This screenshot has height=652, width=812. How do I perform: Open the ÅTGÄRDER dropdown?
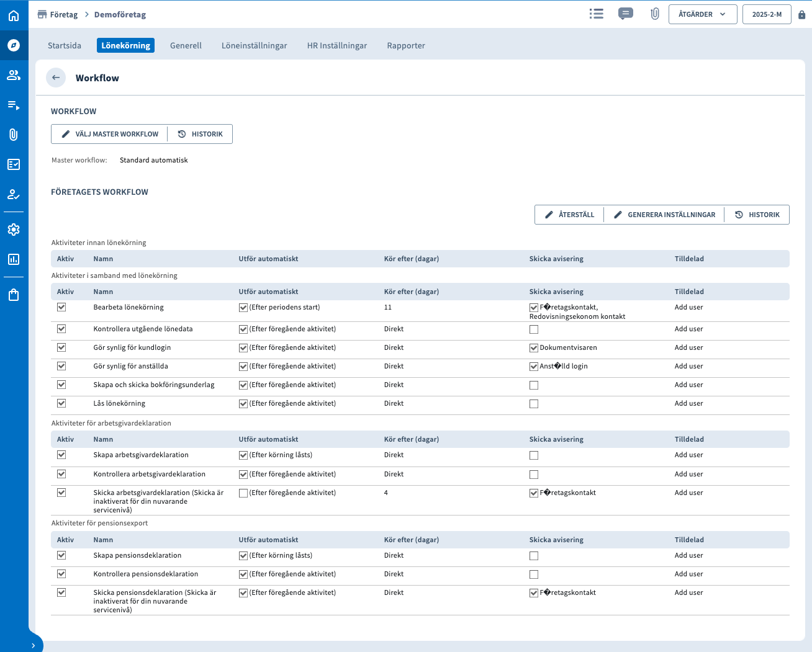(702, 14)
